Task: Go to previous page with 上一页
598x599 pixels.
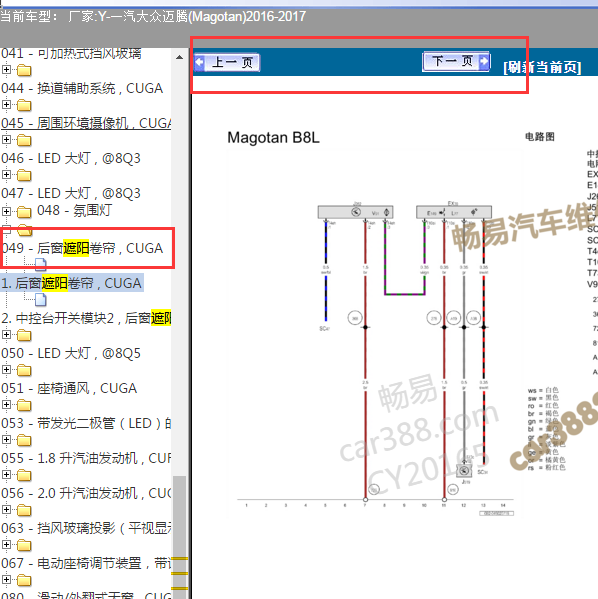Action: click(x=227, y=62)
